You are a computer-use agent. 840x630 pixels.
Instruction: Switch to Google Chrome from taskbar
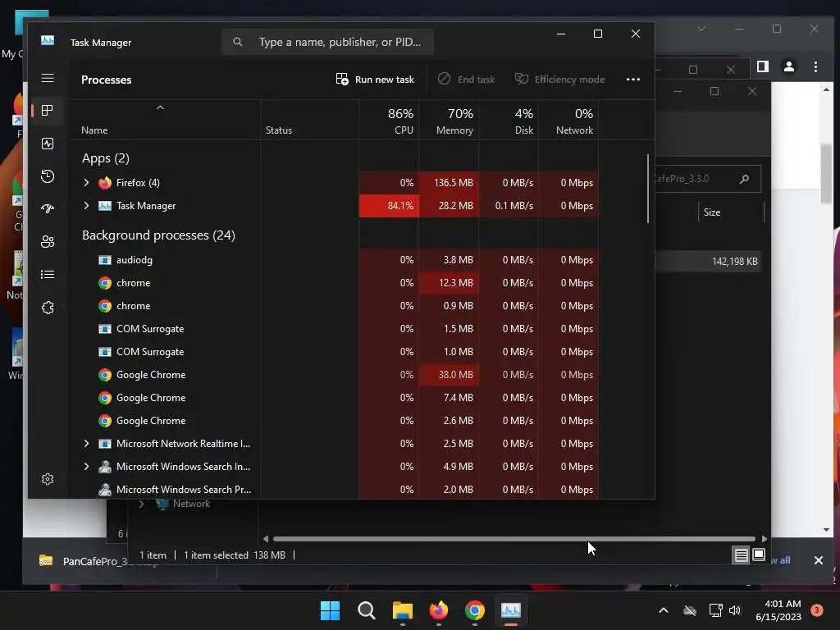(x=475, y=610)
